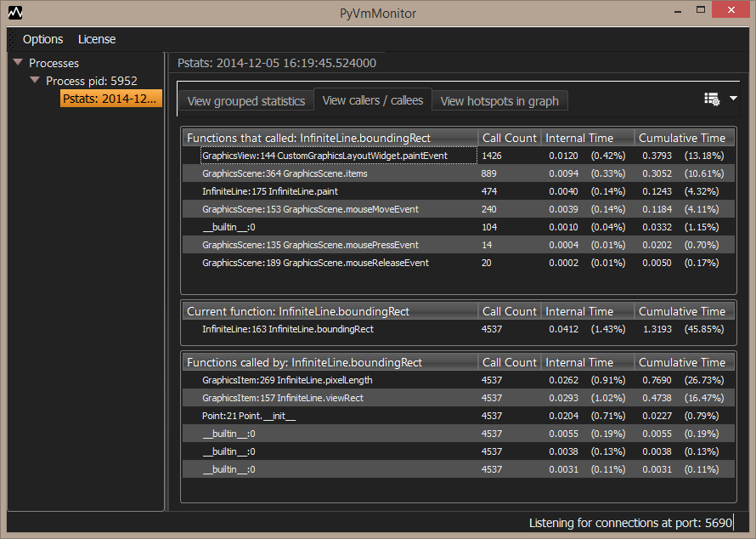Switch to View grouped statistics tab
Viewport: 756px width, 539px height.
pyautogui.click(x=246, y=101)
